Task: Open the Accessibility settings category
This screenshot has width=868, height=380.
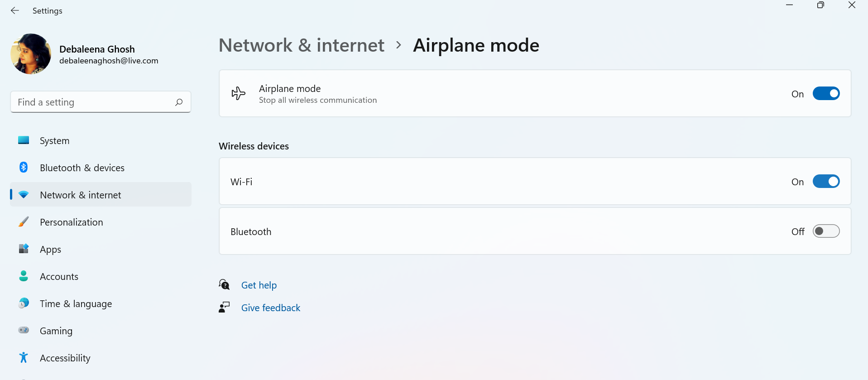Action: click(101, 358)
